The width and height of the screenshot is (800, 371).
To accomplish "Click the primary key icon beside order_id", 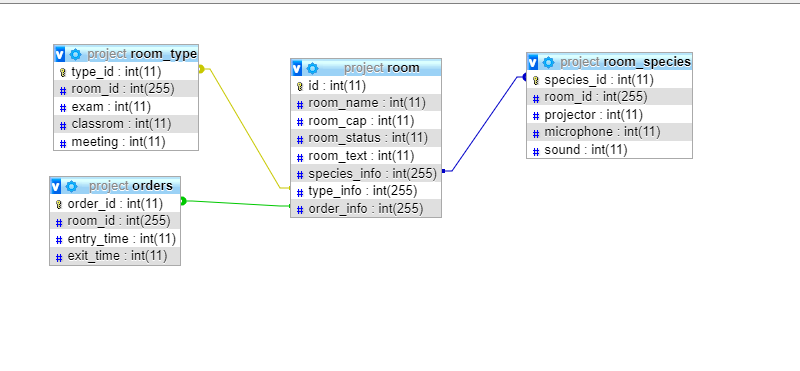I will click(59, 204).
